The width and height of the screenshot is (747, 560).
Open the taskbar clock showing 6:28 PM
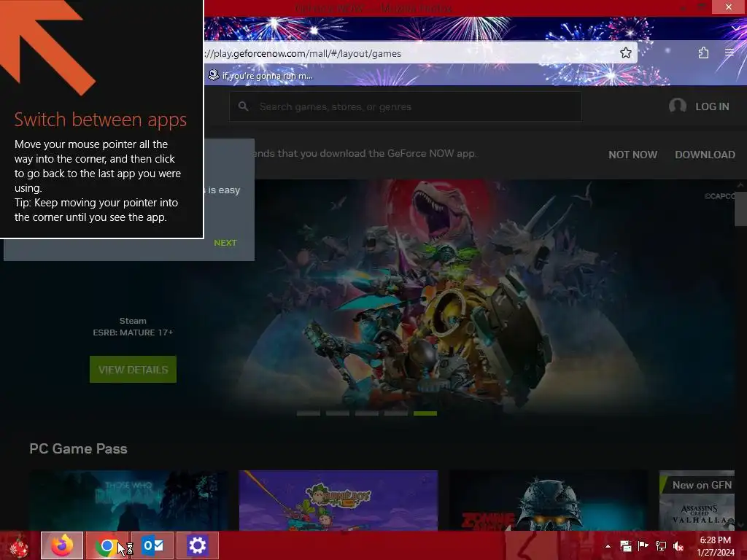[715, 546]
